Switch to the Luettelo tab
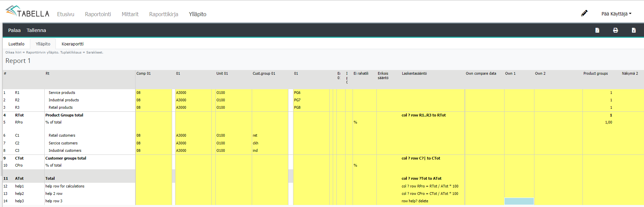 tap(16, 44)
